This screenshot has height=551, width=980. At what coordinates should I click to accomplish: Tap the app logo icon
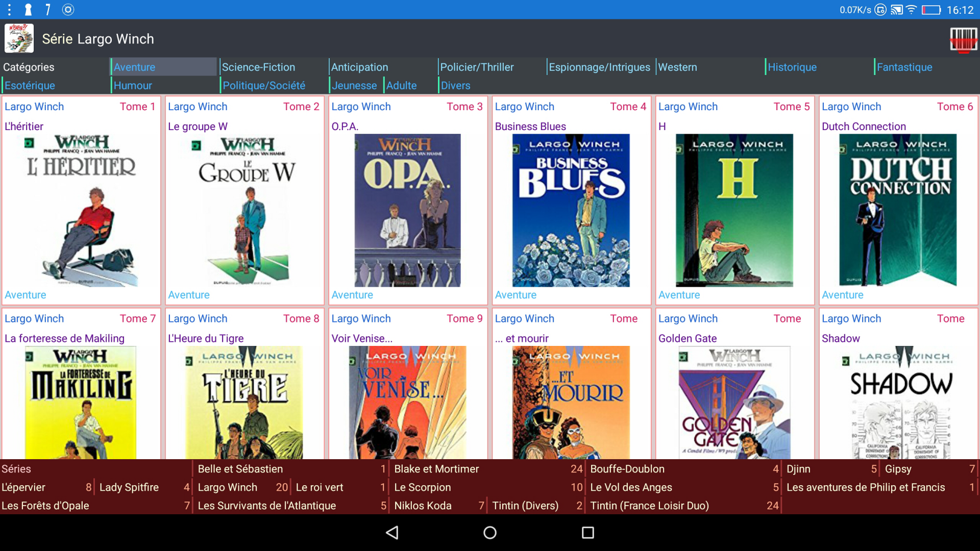tap(19, 38)
